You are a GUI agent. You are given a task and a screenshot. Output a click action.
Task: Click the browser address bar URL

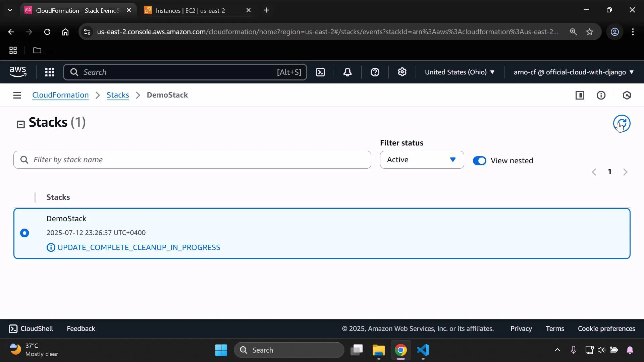pos(327,32)
